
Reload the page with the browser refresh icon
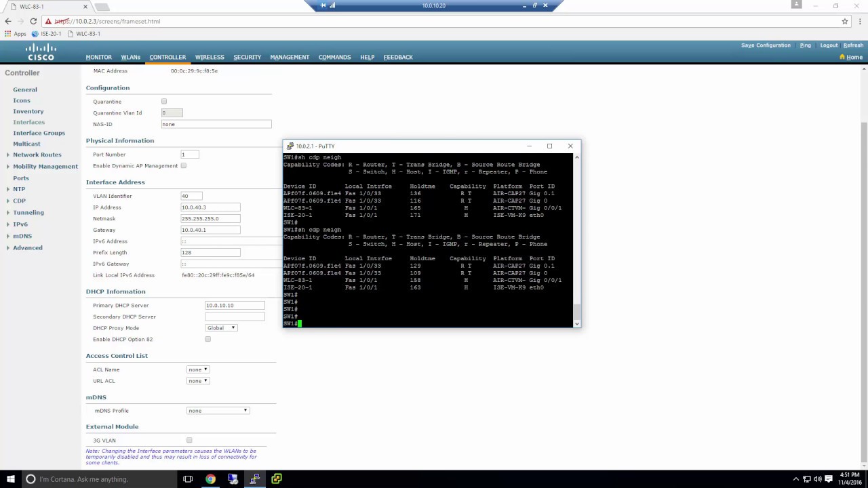(33, 21)
